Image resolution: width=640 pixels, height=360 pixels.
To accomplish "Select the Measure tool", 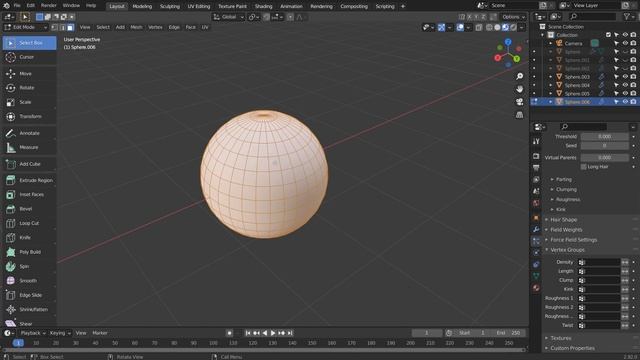I will pos(29,147).
